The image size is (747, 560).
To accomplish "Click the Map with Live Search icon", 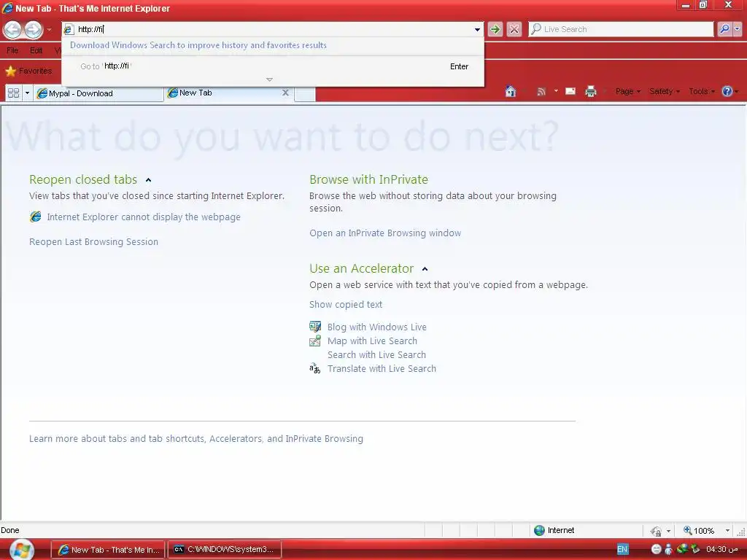I will coord(315,341).
